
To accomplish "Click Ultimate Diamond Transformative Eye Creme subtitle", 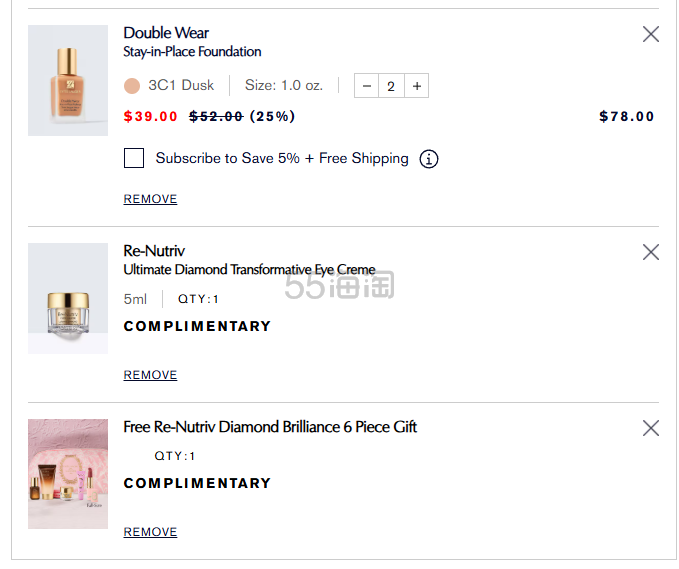I will tap(249, 269).
